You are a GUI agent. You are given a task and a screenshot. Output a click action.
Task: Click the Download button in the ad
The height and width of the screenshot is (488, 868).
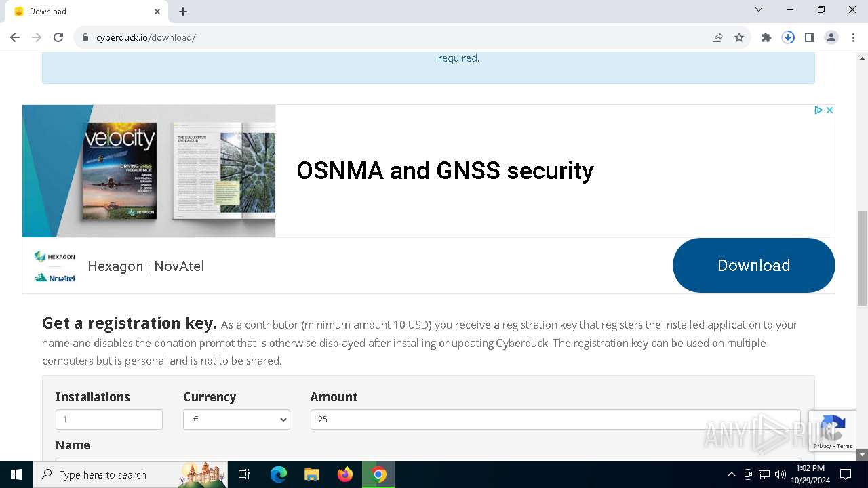(753, 266)
